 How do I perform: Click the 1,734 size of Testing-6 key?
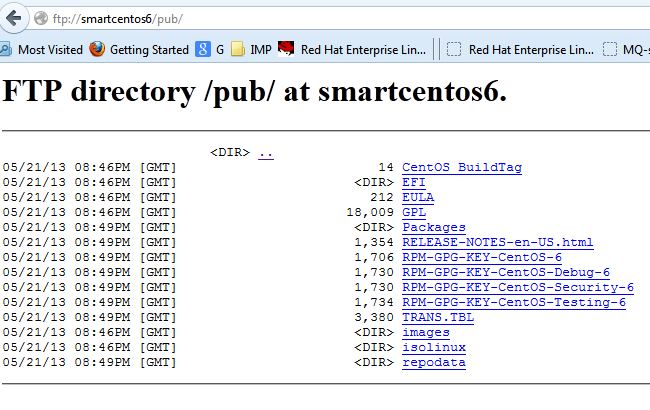[x=374, y=302]
